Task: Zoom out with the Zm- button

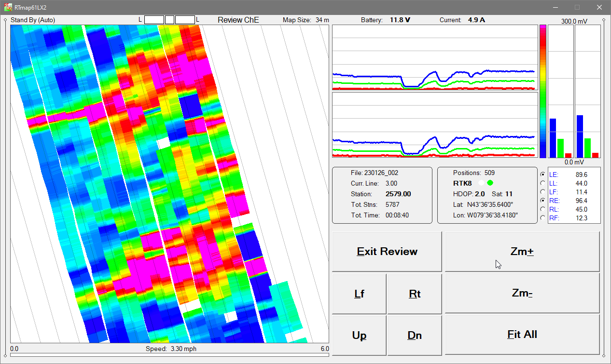Action: (522, 293)
